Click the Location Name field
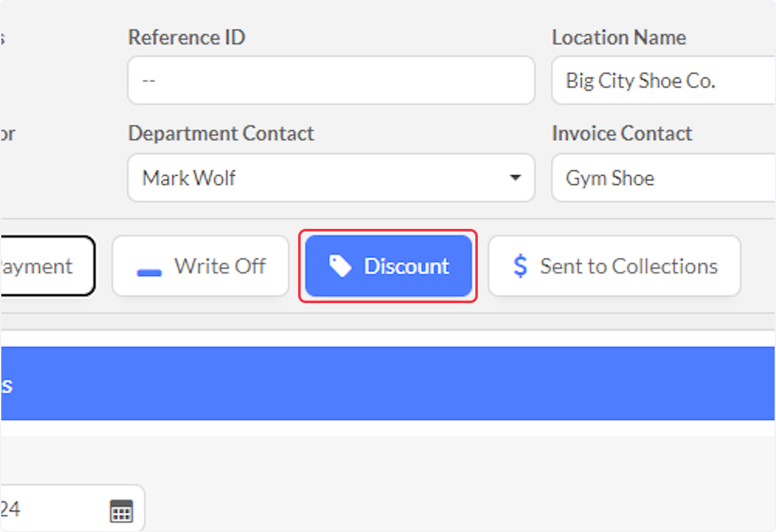Image resolution: width=776 pixels, height=532 pixels. (x=663, y=80)
